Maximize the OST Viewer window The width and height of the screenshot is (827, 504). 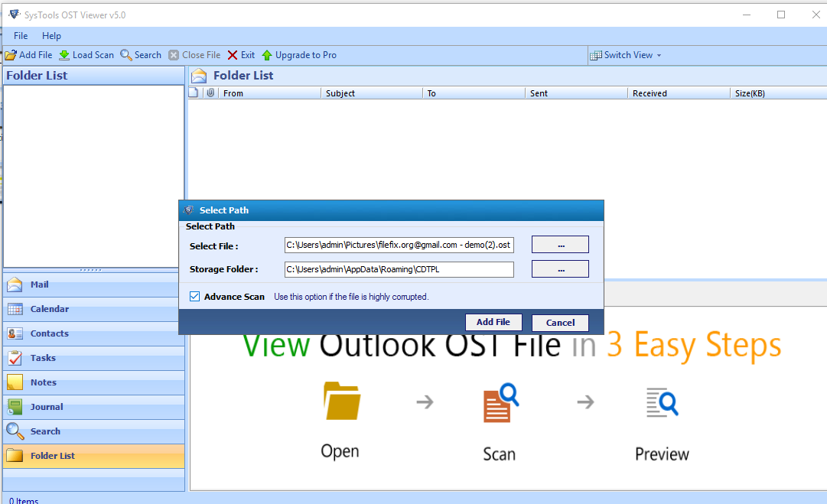click(781, 15)
